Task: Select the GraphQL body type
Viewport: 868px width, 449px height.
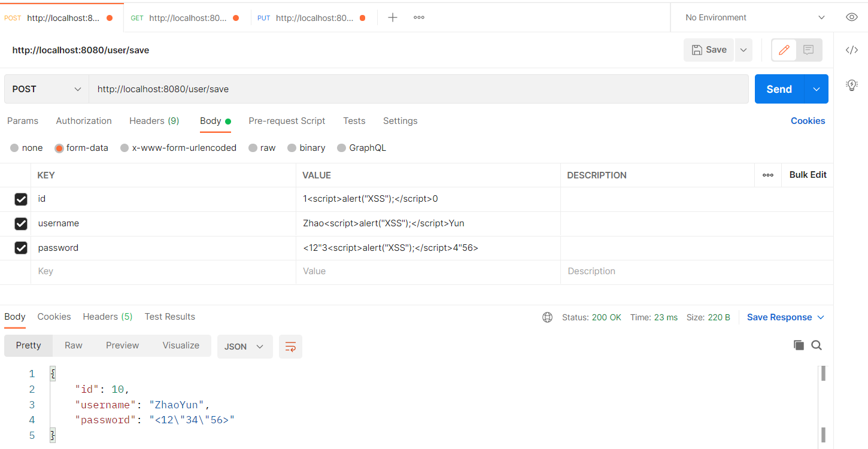Action: [x=362, y=148]
